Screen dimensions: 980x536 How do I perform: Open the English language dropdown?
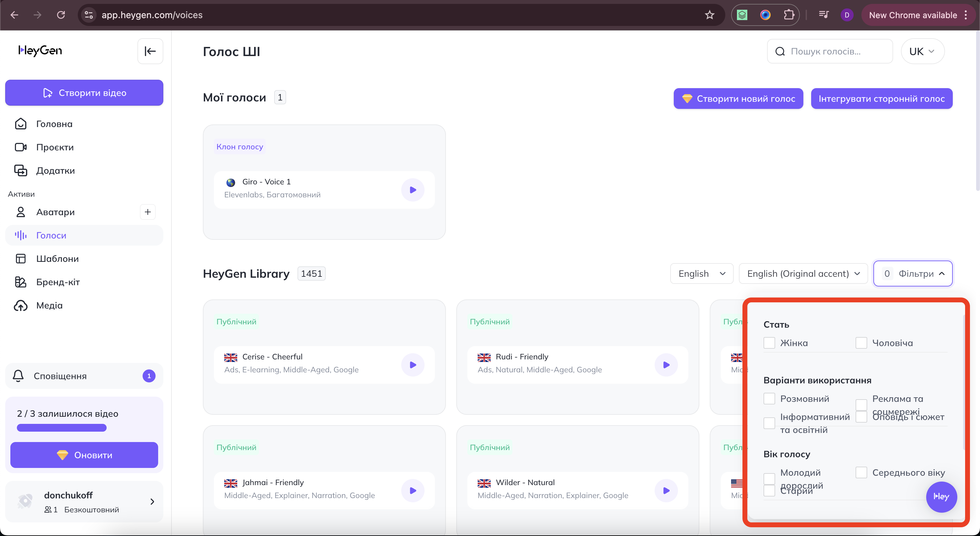pos(702,274)
